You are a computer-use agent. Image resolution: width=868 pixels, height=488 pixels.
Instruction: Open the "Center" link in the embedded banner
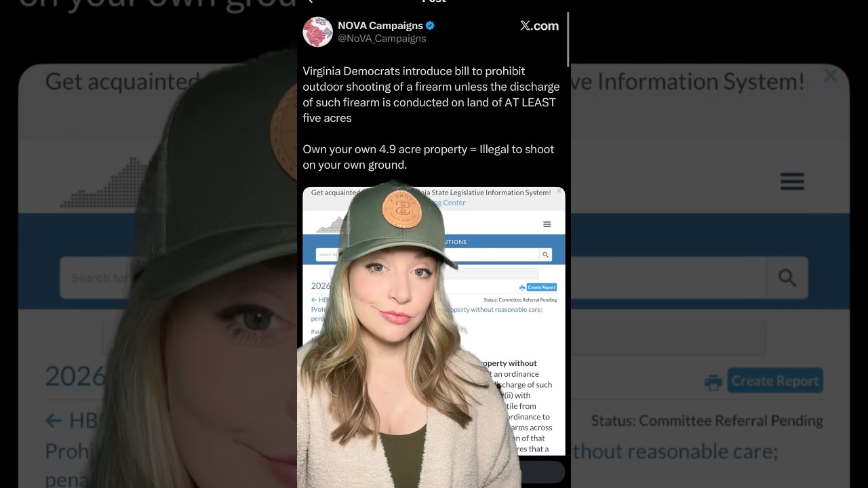click(x=454, y=203)
